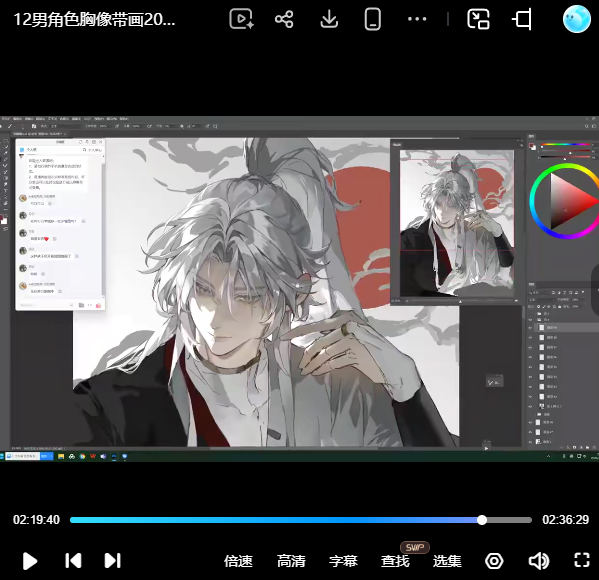Open the red WPS icon in taskbar

tap(92, 457)
